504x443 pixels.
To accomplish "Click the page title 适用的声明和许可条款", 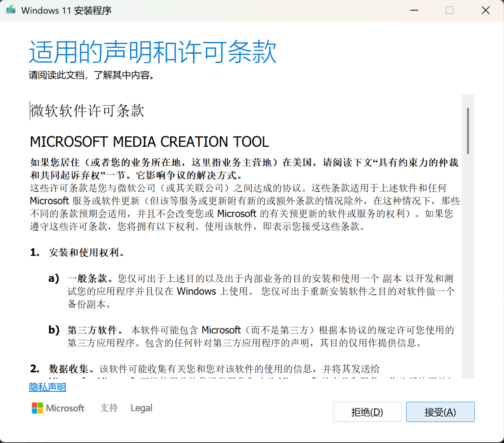I will click(153, 51).
